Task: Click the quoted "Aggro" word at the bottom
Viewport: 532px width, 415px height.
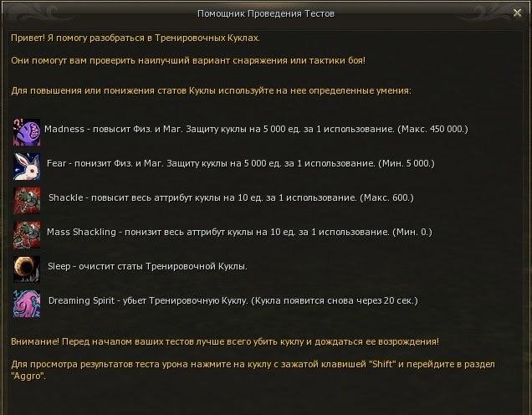Action: click(x=28, y=377)
